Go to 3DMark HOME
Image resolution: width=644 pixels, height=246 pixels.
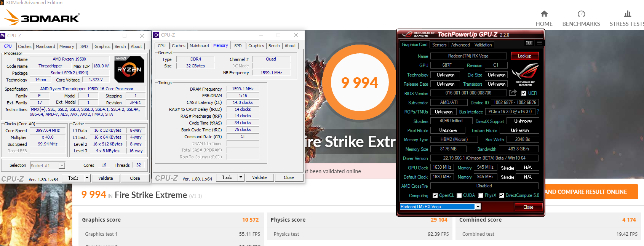[x=544, y=19]
